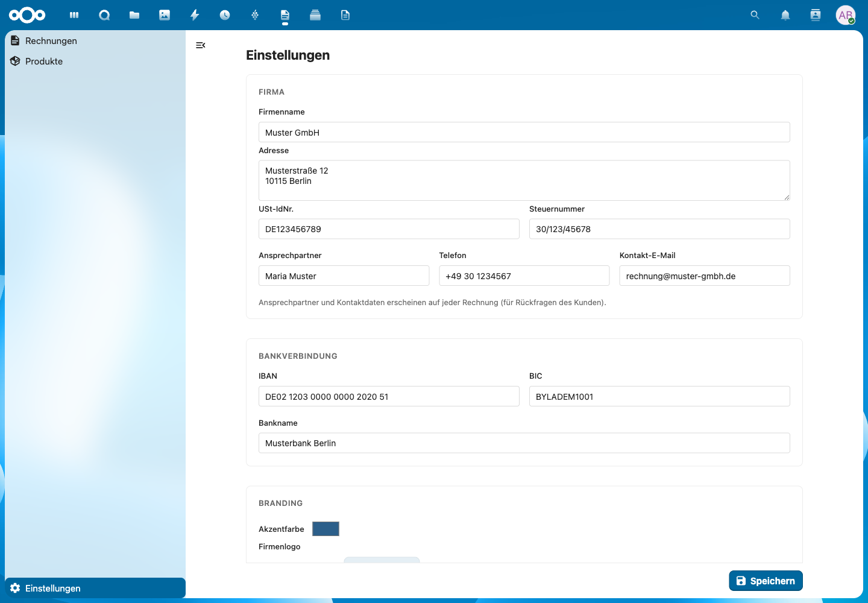Open Rechnungen in the sidebar
The height and width of the screenshot is (603, 868).
[95, 41]
